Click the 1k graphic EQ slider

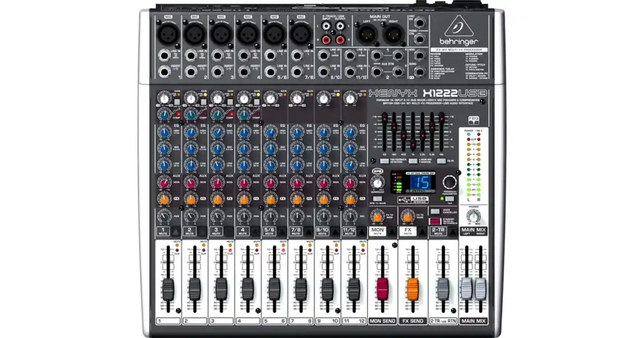413,144
